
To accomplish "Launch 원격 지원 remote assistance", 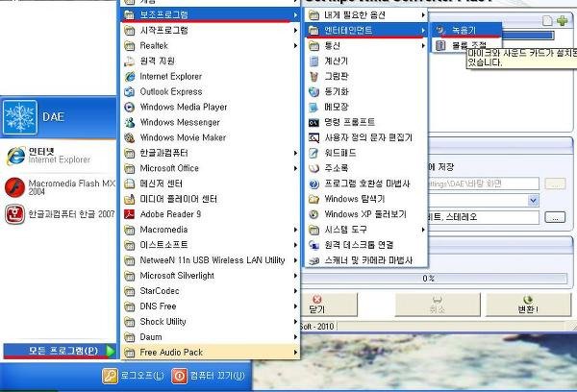I will [211, 61].
